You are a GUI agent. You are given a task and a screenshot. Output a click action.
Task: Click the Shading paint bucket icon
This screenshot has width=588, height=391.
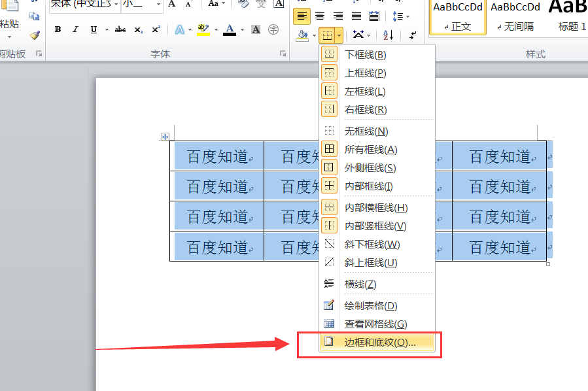302,35
